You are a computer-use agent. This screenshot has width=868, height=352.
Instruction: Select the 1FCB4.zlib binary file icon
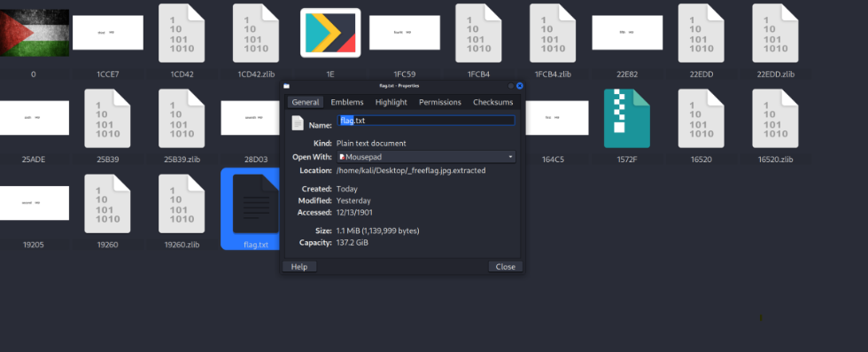(553, 33)
